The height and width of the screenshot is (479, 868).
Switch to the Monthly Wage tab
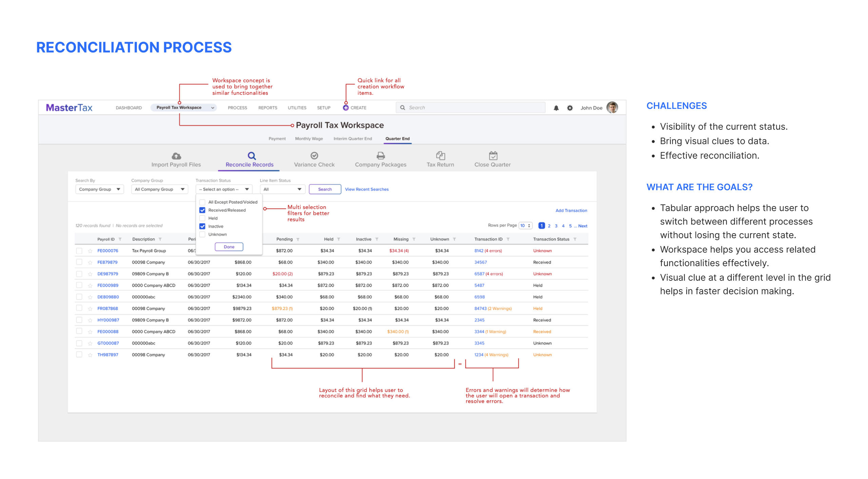tap(309, 139)
